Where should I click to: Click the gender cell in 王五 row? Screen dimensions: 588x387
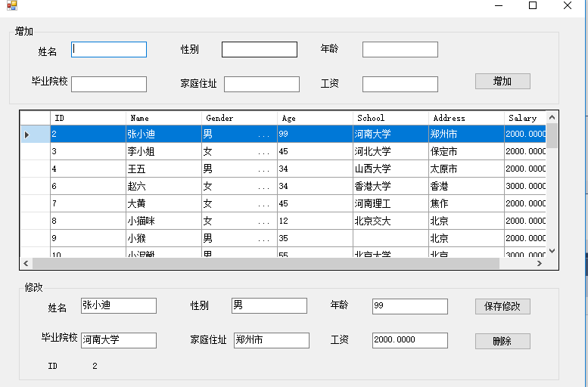[240, 169]
